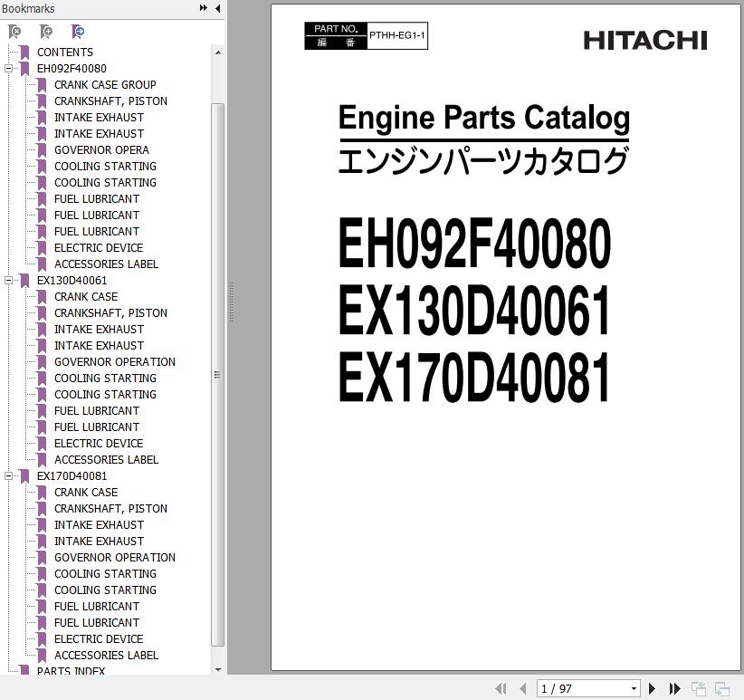Click the delete bookmark icon in Bookmarks toolbar
Image resolution: width=744 pixels, height=700 pixels.
tap(14, 32)
